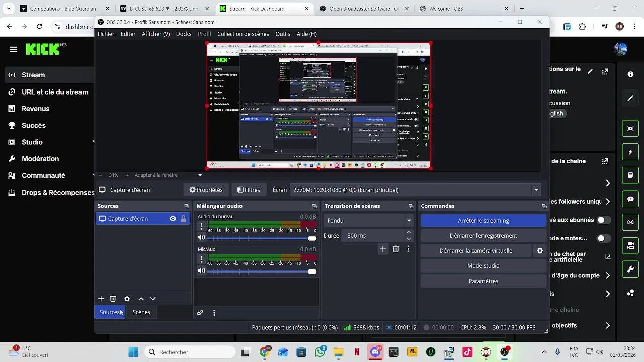Click Démarrer l'enregistrement button
Screen dimensions: 644x362
coord(483,236)
